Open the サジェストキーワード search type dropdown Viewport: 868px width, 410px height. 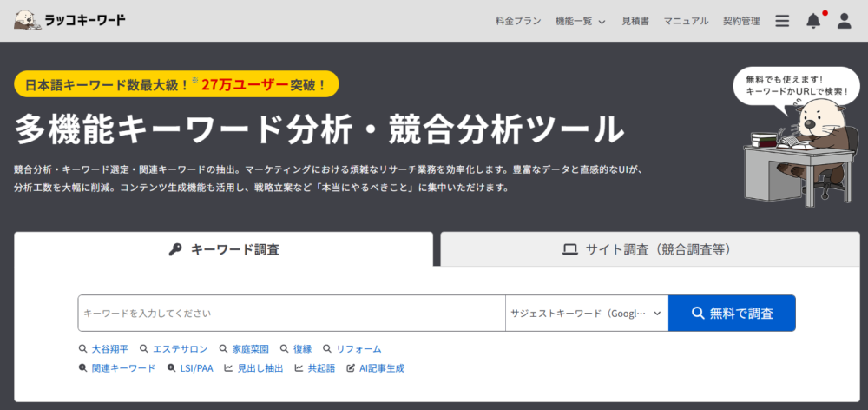coord(586,314)
